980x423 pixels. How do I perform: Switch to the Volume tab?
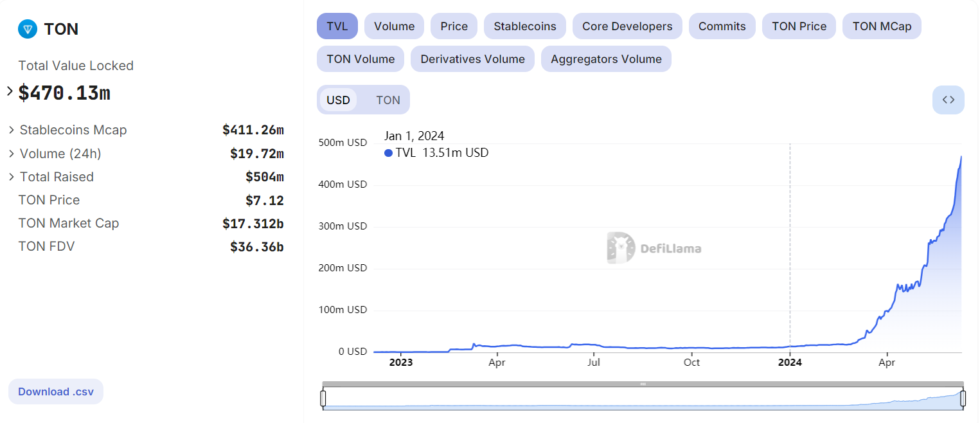pos(394,26)
